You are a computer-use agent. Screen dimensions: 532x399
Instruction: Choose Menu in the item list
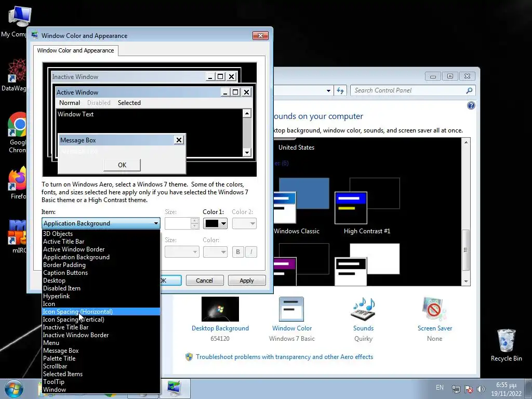101,343
